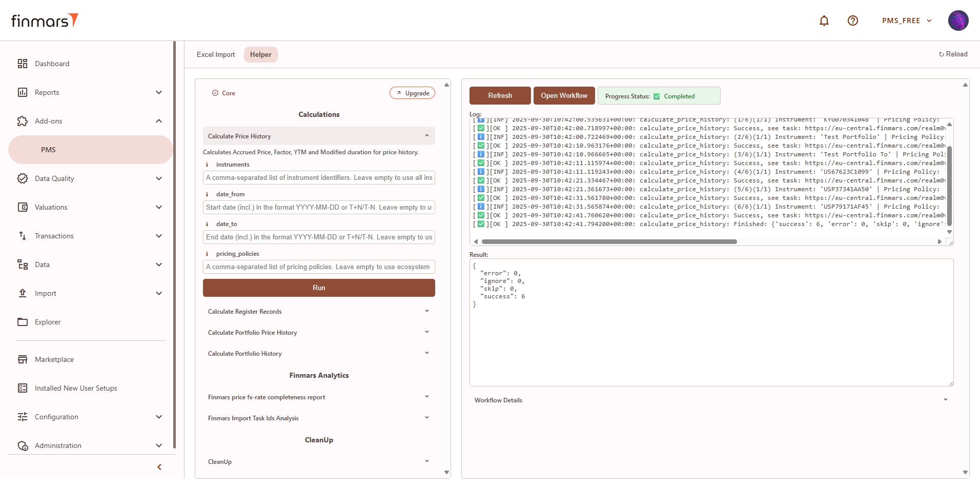Collapse the Calculate Price History section
The image size is (980, 489).
click(426, 136)
